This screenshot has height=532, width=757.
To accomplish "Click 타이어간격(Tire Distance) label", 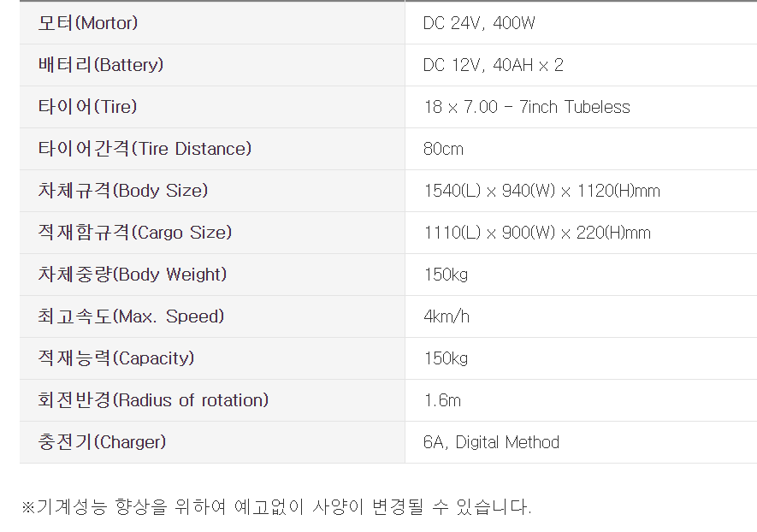I will tap(145, 149).
